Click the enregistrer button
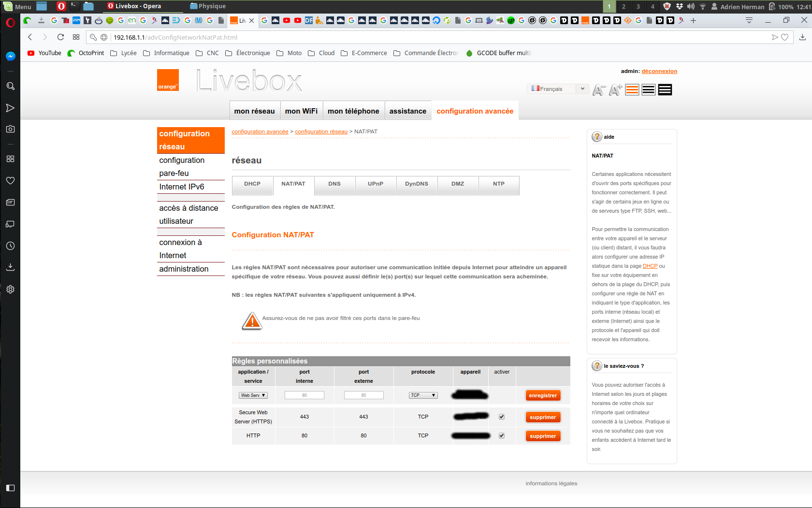 [543, 395]
